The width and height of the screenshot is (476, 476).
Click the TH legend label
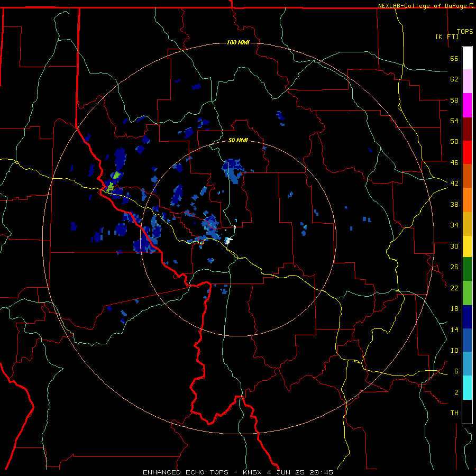pos(454,413)
